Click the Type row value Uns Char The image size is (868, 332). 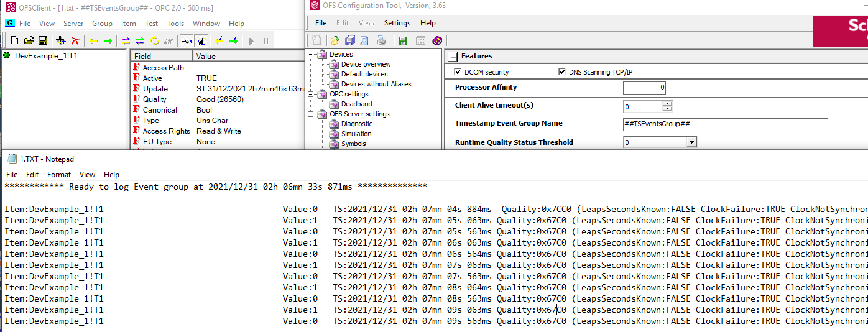212,121
